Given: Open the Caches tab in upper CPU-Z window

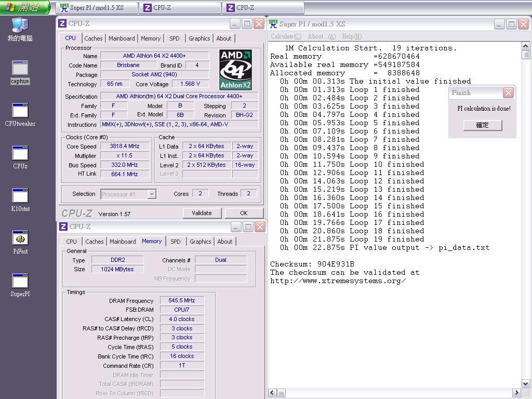Looking at the screenshot, I should 94,38.
